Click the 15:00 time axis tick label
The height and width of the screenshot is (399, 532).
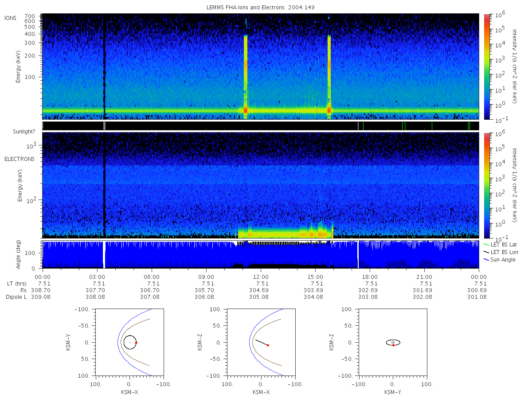pyautogui.click(x=315, y=276)
